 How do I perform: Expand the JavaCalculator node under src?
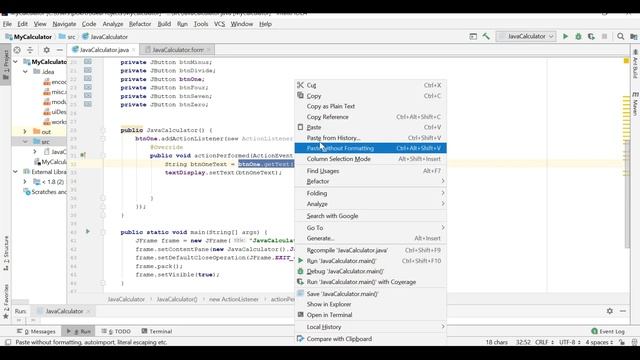(x=35, y=151)
